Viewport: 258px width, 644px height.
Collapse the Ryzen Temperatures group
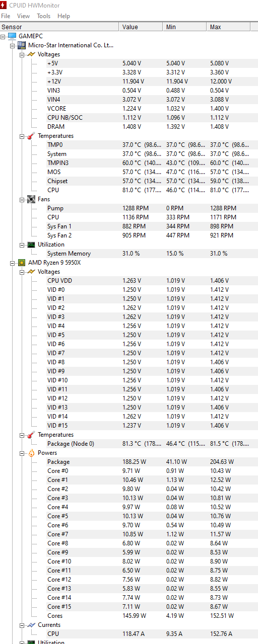pos(22,435)
